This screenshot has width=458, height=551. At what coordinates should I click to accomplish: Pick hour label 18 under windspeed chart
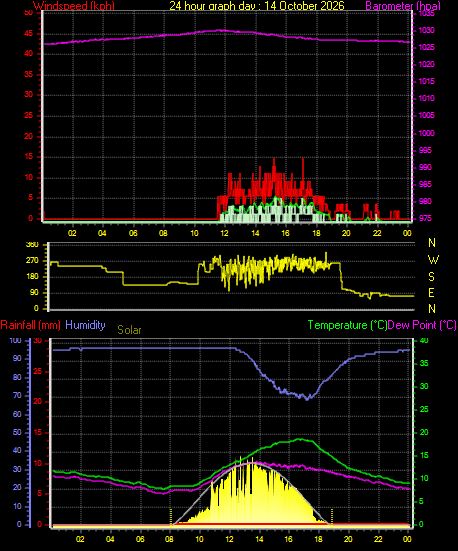click(x=316, y=233)
